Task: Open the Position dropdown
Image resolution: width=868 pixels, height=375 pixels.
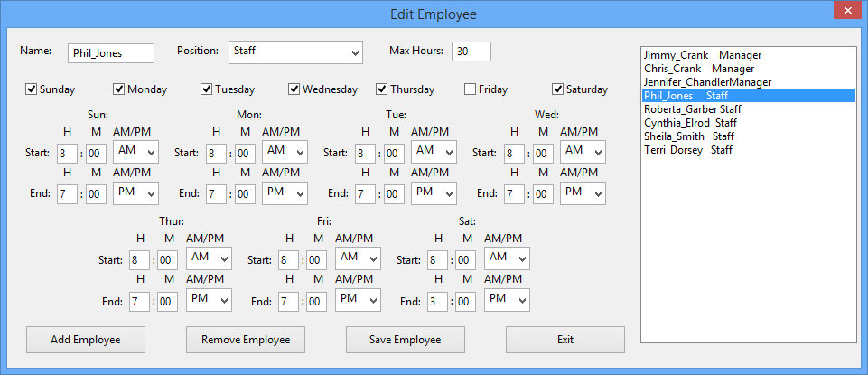Action: click(295, 52)
